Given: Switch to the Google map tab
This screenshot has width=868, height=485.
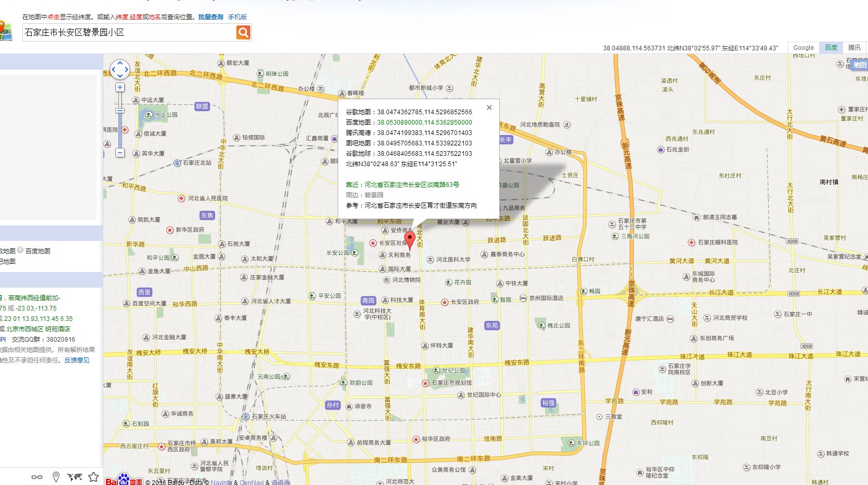Looking at the screenshot, I should (x=803, y=48).
